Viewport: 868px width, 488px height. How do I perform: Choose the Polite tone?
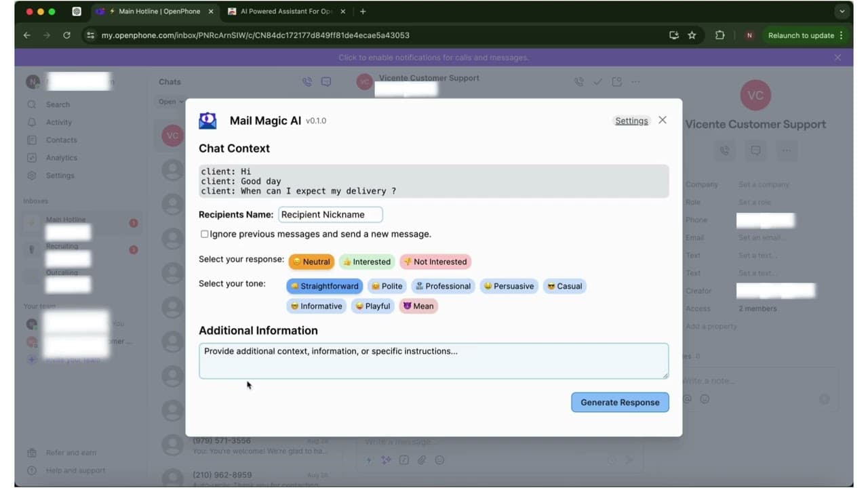click(387, 286)
